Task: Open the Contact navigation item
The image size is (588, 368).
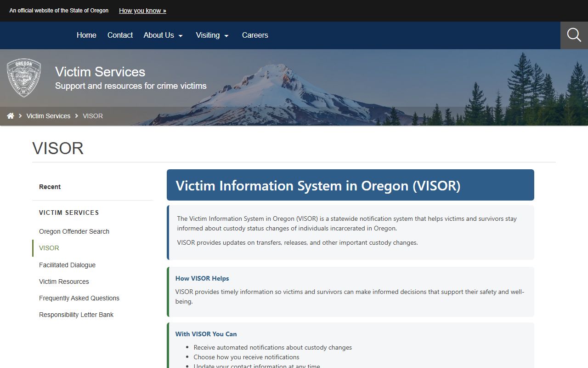Action: point(120,35)
